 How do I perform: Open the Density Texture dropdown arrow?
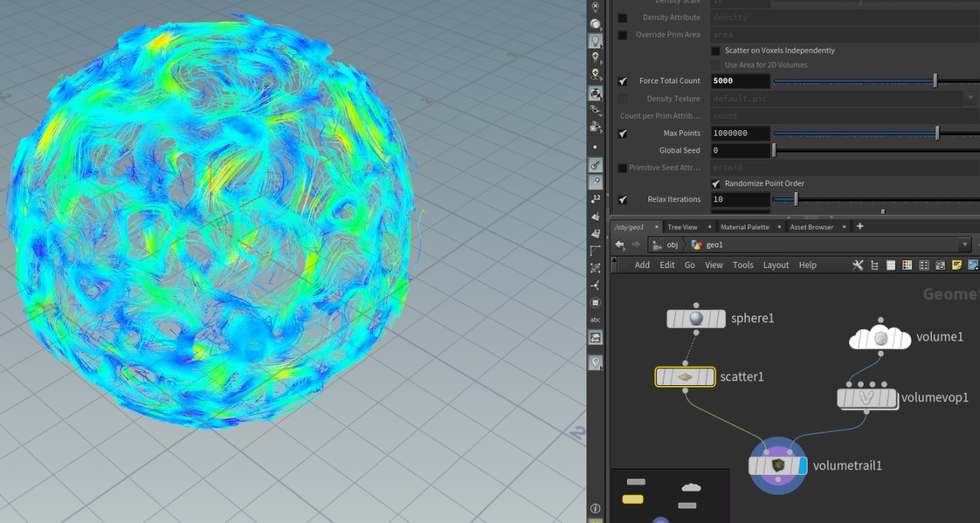click(971, 99)
